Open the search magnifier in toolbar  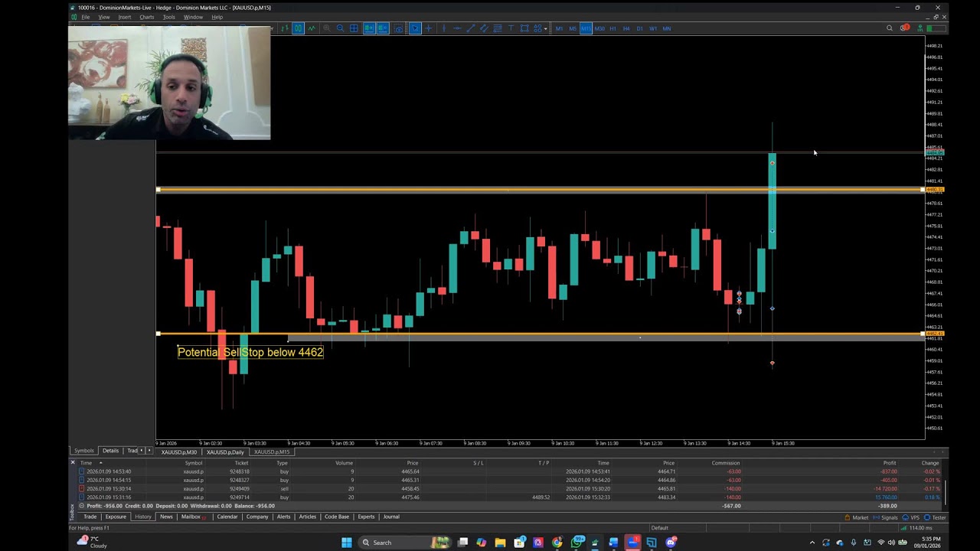(890, 28)
